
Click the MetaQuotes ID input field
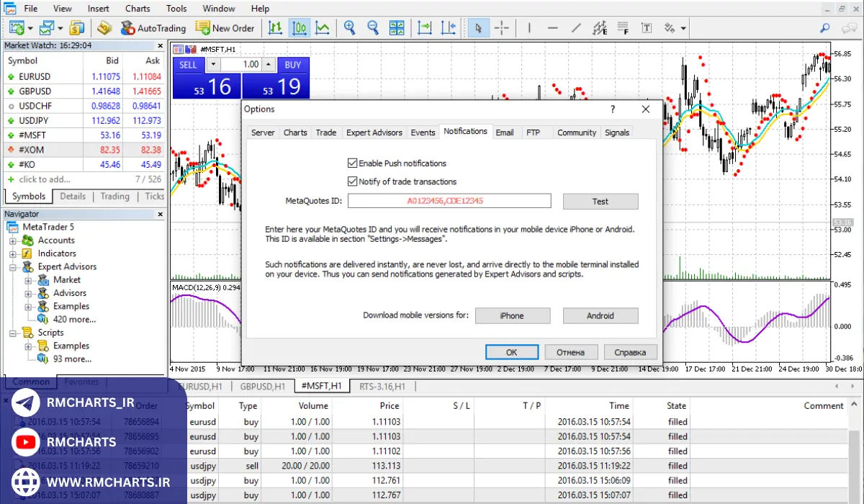(449, 201)
